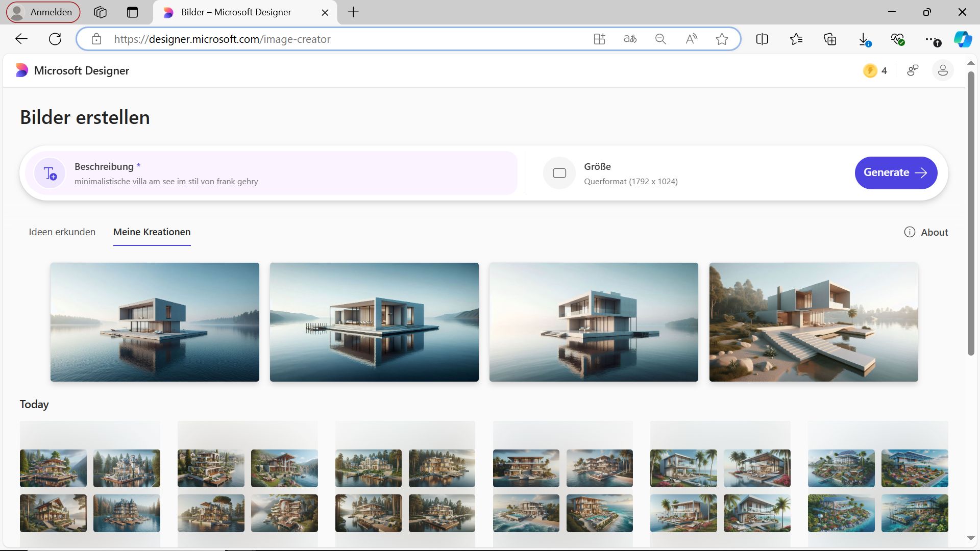Toggle Edge split screen icon

tap(762, 39)
